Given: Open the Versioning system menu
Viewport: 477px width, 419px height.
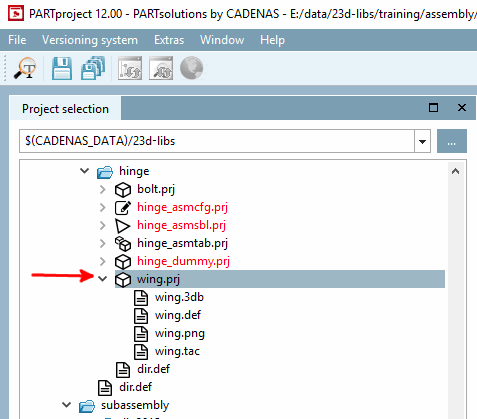Looking at the screenshot, I should 90,40.
